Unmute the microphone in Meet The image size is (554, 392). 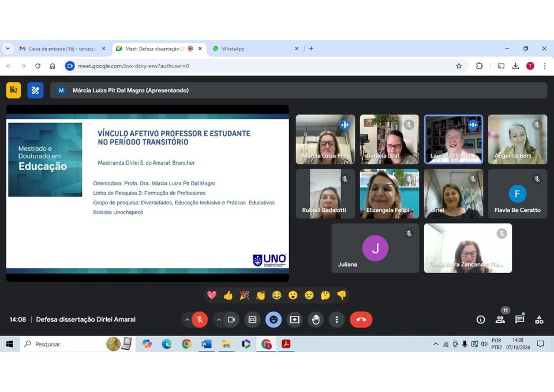click(x=200, y=319)
